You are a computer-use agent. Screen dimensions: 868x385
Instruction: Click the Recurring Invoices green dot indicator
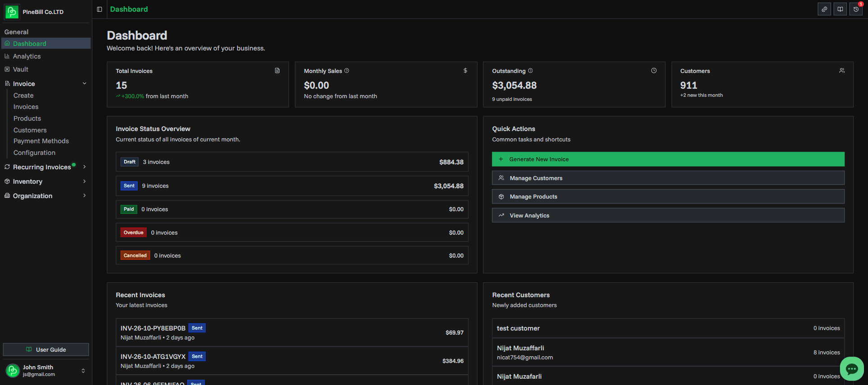(x=74, y=164)
